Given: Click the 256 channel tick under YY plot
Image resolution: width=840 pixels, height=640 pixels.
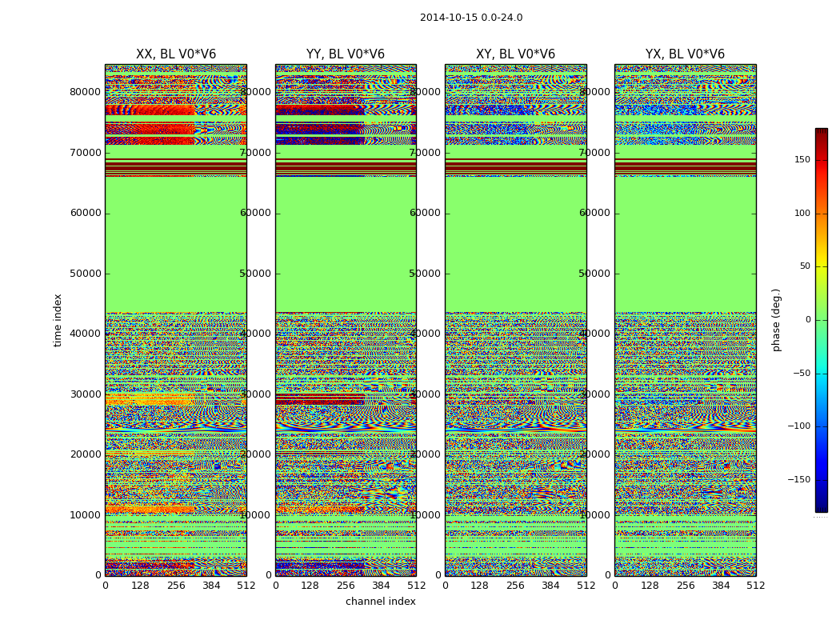Looking at the screenshot, I should [x=346, y=586].
